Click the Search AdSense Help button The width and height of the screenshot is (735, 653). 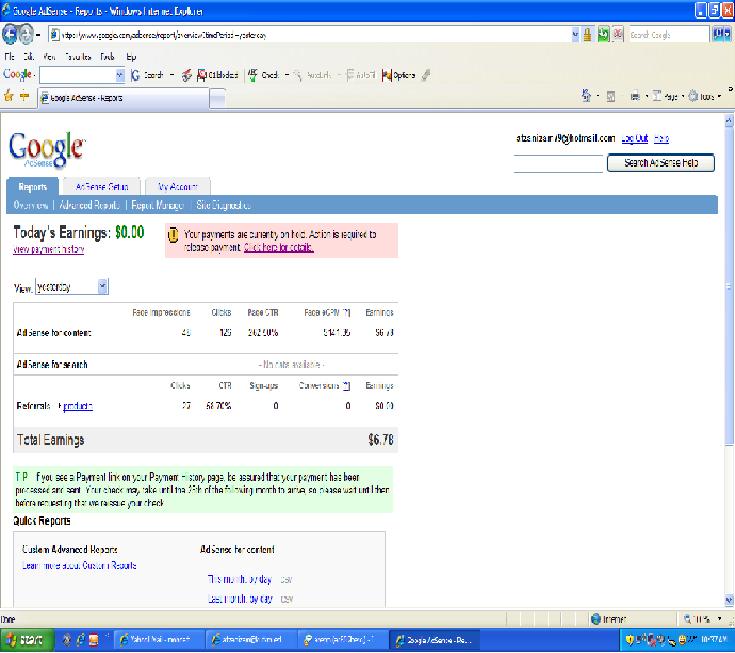pyautogui.click(x=661, y=163)
